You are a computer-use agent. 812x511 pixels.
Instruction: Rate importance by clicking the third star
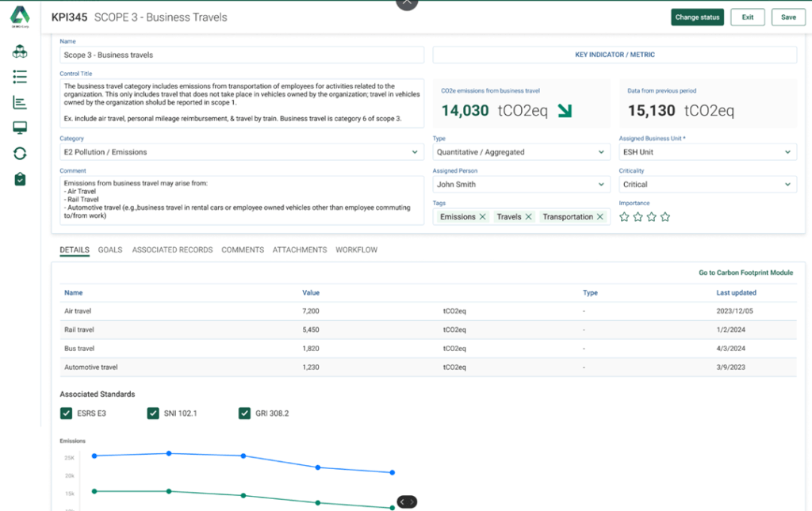[651, 215]
